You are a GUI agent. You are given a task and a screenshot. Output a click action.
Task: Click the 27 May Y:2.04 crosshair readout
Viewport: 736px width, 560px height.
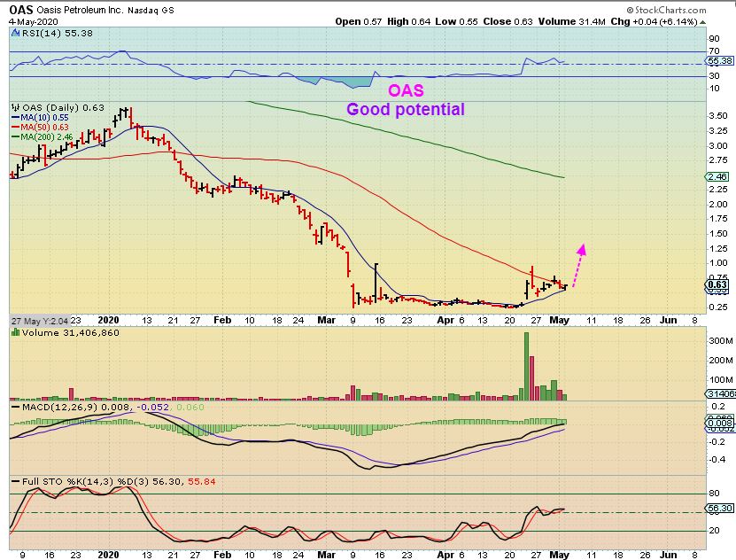point(40,321)
